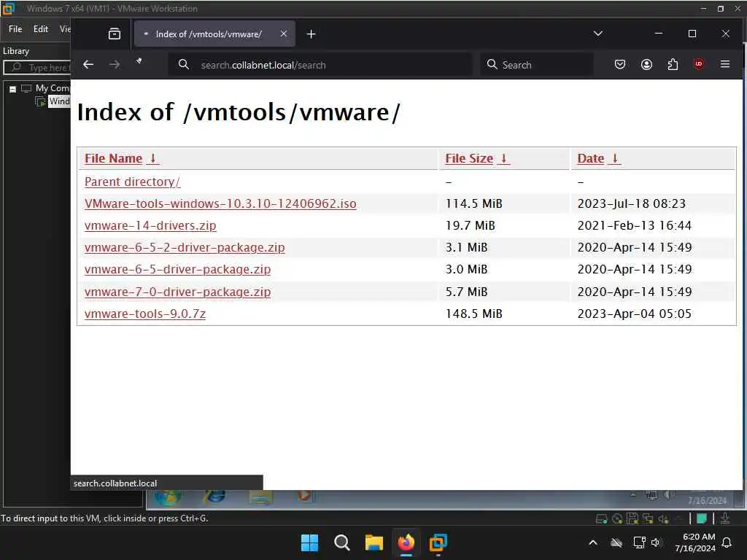Click the address bar magnifier icon
The height and width of the screenshot is (560, 747).
pyautogui.click(x=183, y=64)
